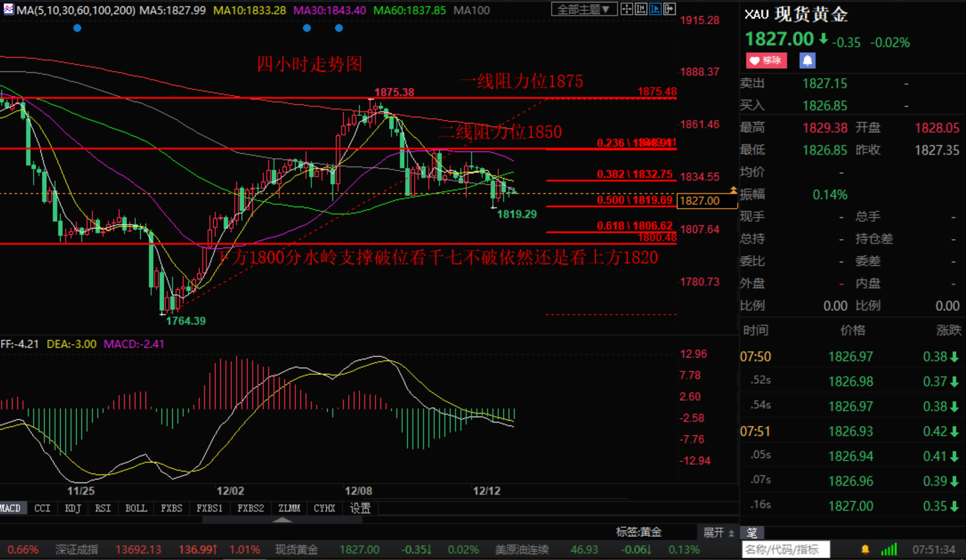Click the MA100 label

tap(472, 10)
